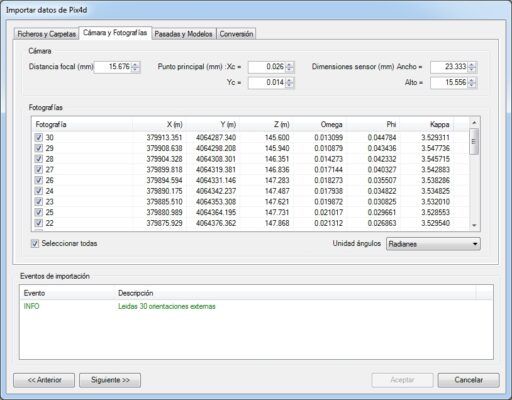Click the Siguiente >> button
Screen dimensions: 512x400
tap(110, 380)
